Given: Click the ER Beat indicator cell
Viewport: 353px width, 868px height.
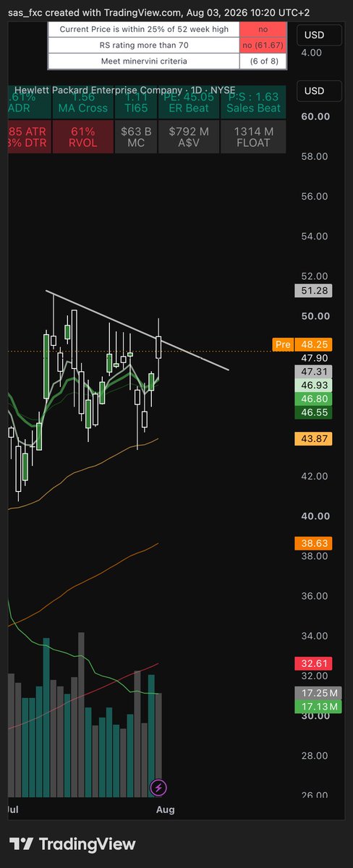Looking at the screenshot, I should [188, 102].
